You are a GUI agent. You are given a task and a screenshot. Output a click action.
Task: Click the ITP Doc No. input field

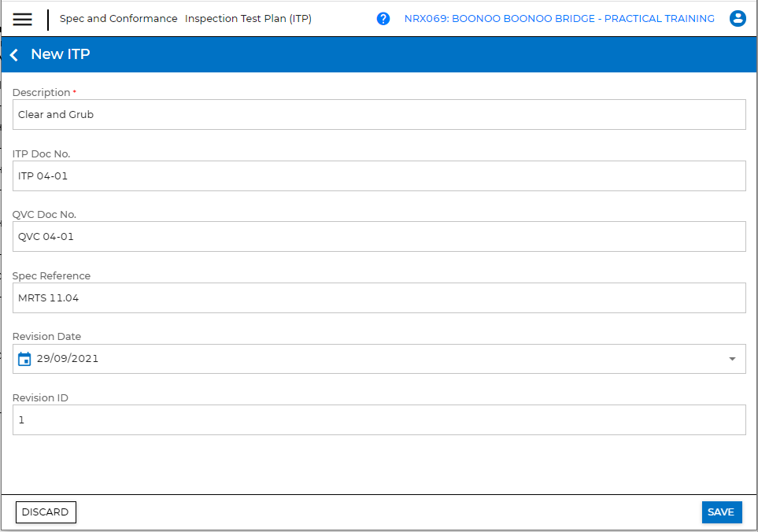[379, 176]
